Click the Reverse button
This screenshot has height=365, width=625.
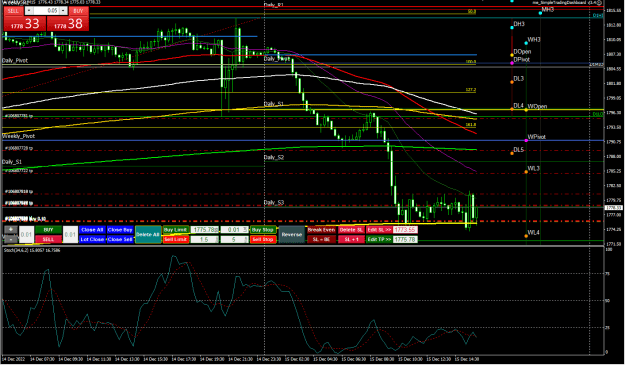point(292,235)
